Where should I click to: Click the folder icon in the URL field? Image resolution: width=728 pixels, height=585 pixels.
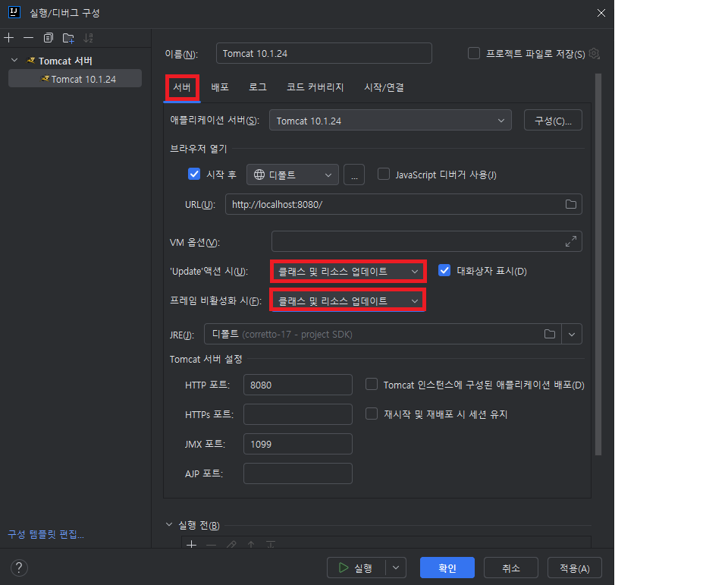pyautogui.click(x=570, y=204)
